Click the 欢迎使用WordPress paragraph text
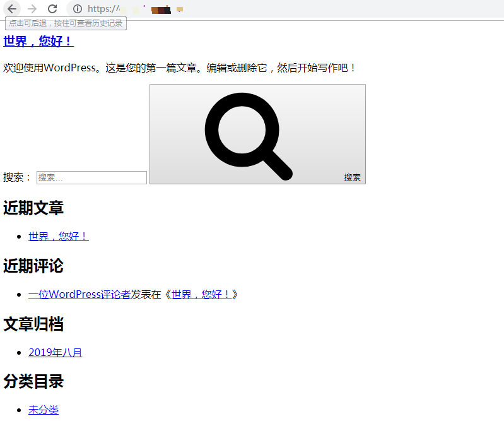 (x=180, y=68)
